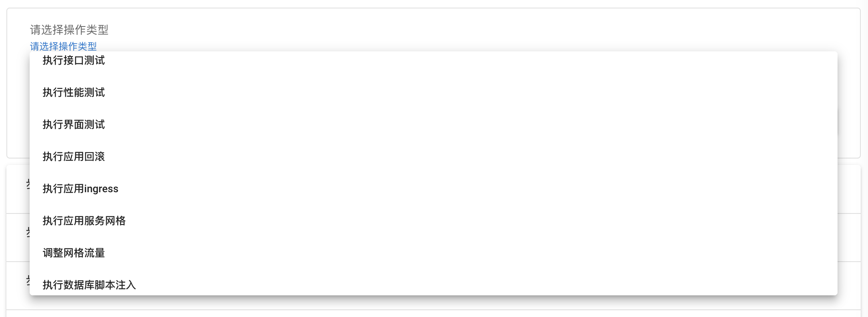This screenshot has height=317, width=868.
Task: Pick the 调整网格流量 option
Action: tap(74, 253)
